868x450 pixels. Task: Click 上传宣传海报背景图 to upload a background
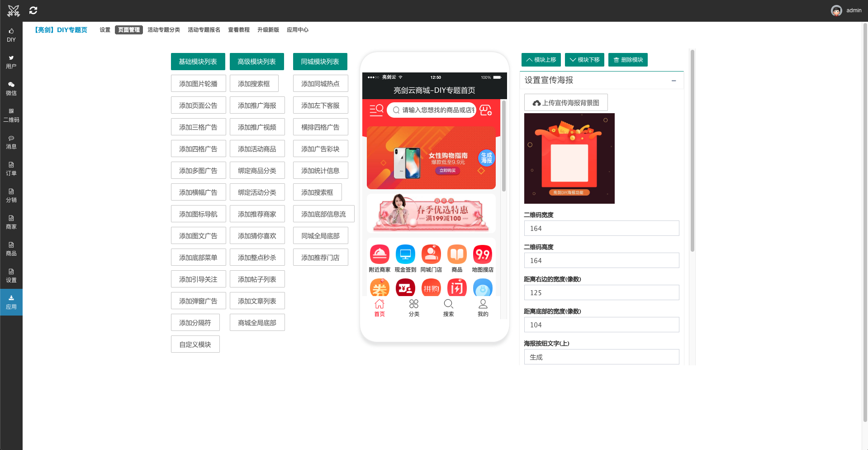pos(565,102)
